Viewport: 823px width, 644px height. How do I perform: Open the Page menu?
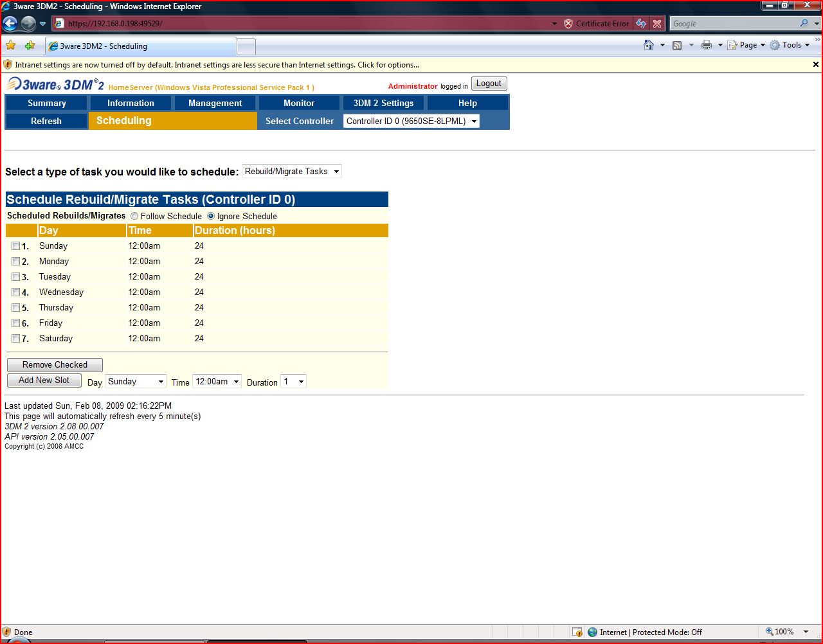746,45
